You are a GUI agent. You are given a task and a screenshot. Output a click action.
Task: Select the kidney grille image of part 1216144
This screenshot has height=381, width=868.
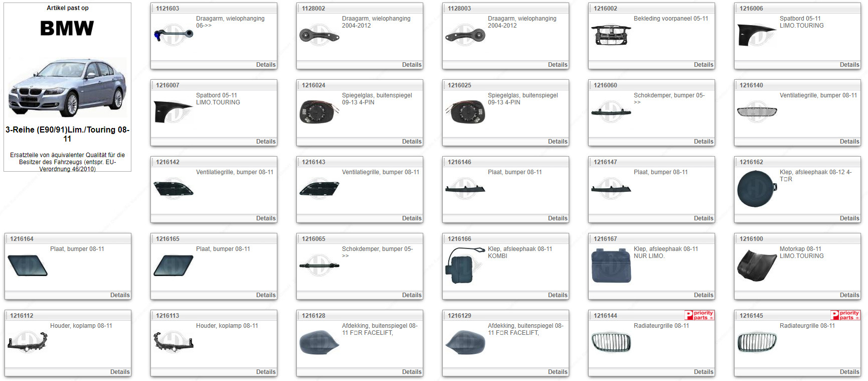(611, 342)
